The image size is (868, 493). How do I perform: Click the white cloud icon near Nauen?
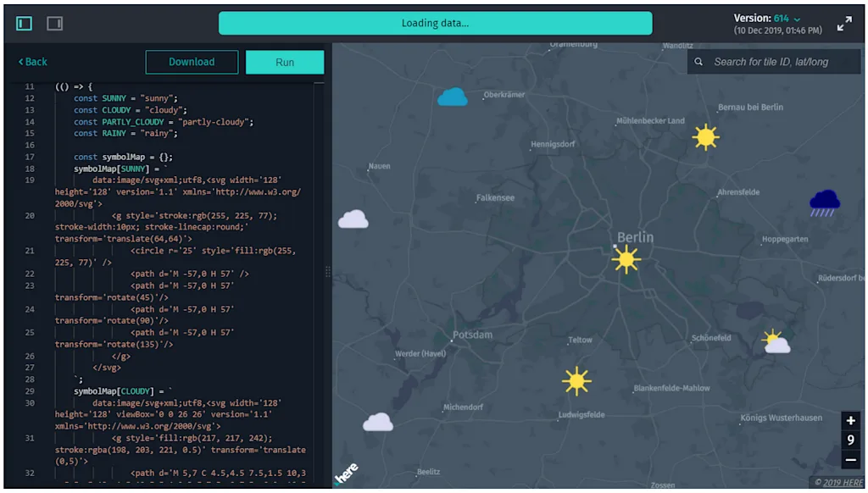pyautogui.click(x=353, y=219)
